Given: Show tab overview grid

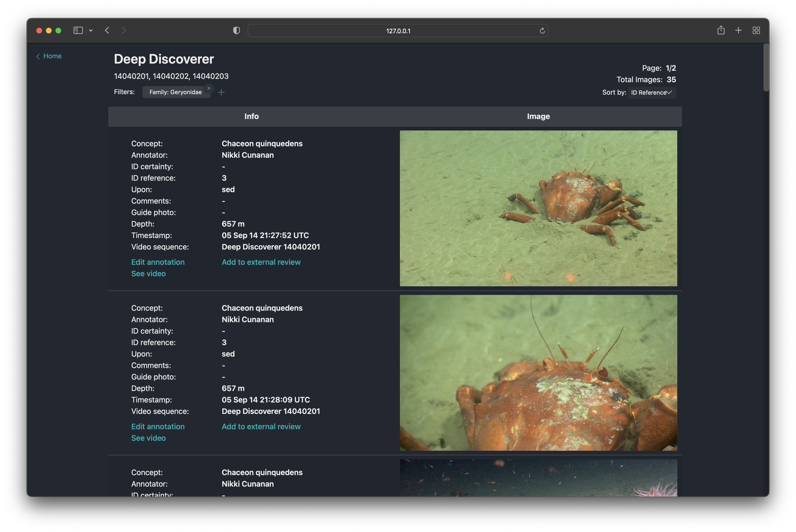Looking at the screenshot, I should click(x=756, y=31).
